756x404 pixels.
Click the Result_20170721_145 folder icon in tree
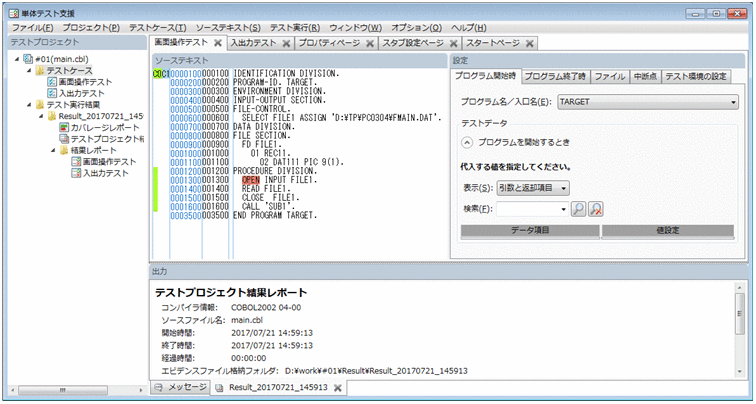coord(52,116)
